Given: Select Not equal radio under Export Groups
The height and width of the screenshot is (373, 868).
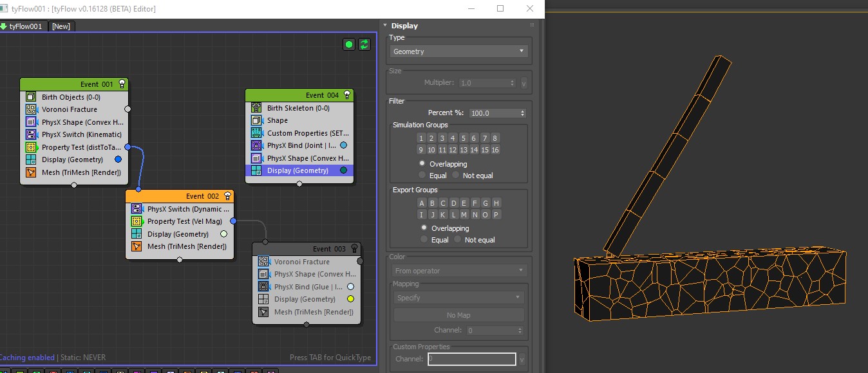Looking at the screenshot, I should 456,240.
